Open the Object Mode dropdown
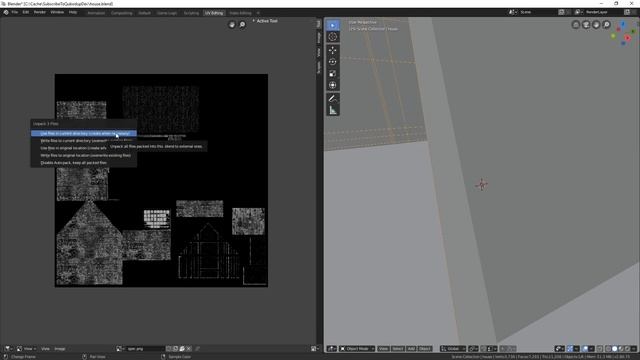 pos(357,349)
